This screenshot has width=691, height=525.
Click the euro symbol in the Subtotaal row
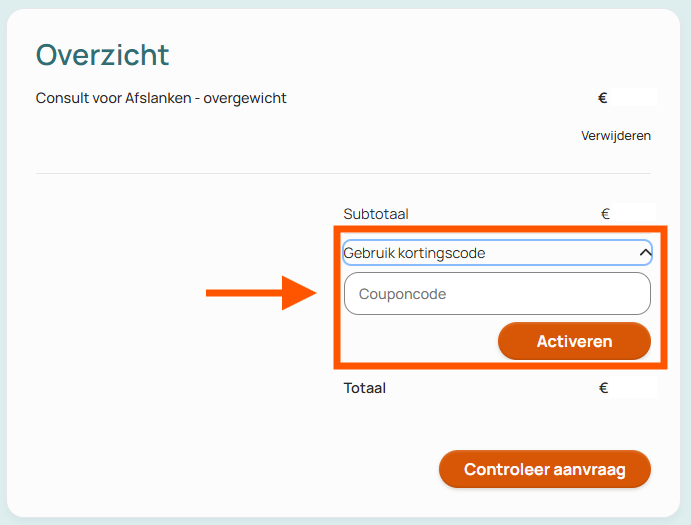(605, 214)
